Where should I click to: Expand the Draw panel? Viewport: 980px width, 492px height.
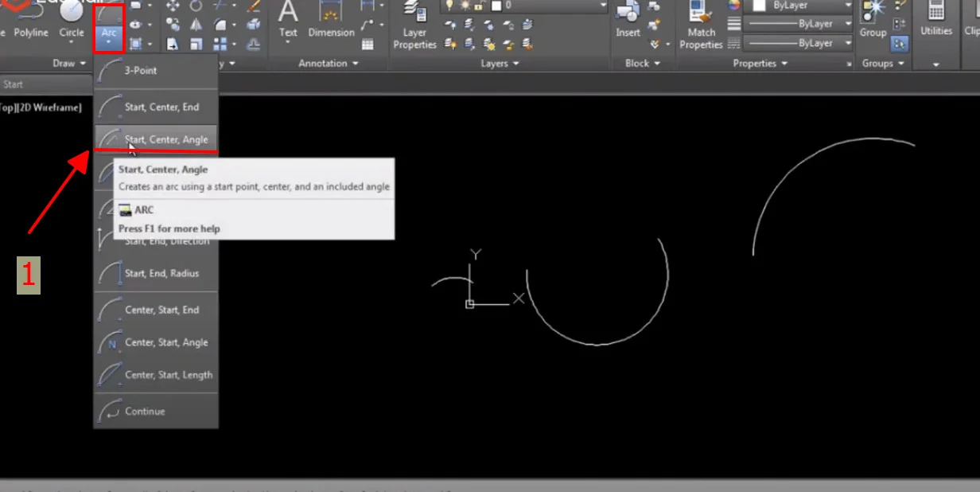point(69,63)
